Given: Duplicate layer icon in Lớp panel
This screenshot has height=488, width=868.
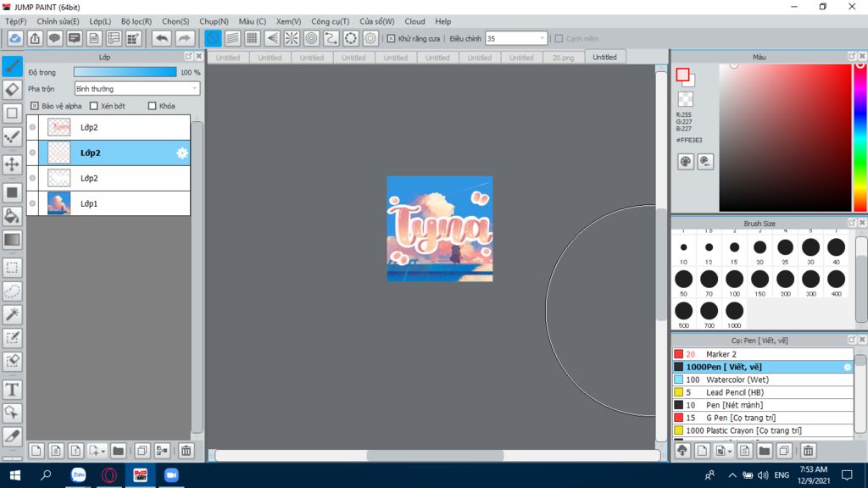Looking at the screenshot, I should [x=142, y=451].
